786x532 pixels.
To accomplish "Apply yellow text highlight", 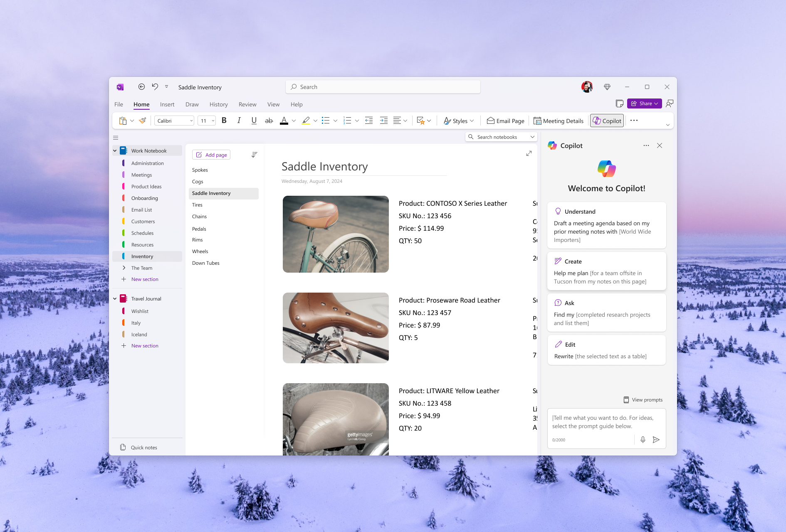I will click(306, 121).
